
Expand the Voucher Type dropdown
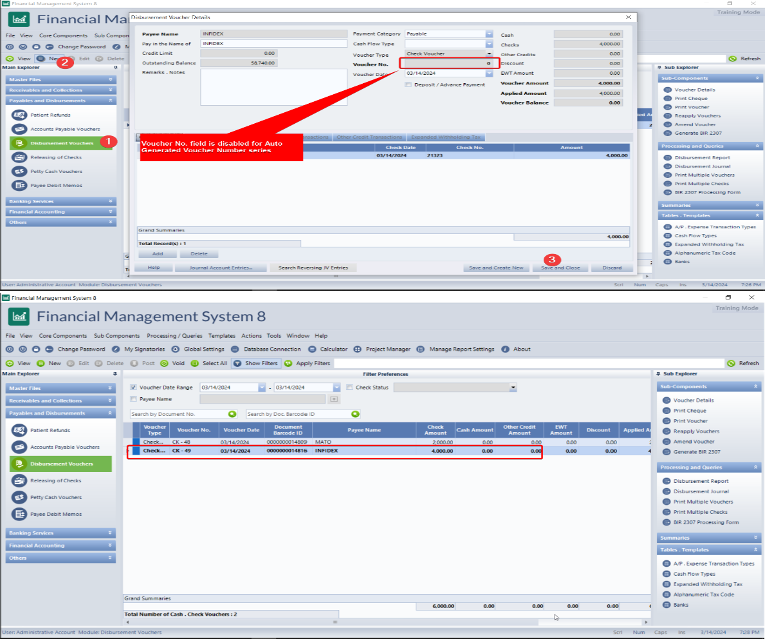pyautogui.click(x=490, y=54)
